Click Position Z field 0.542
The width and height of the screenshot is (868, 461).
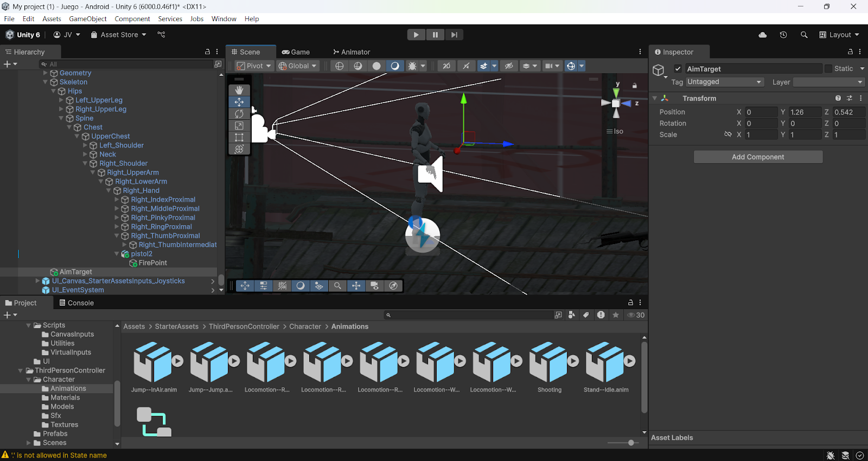point(848,112)
